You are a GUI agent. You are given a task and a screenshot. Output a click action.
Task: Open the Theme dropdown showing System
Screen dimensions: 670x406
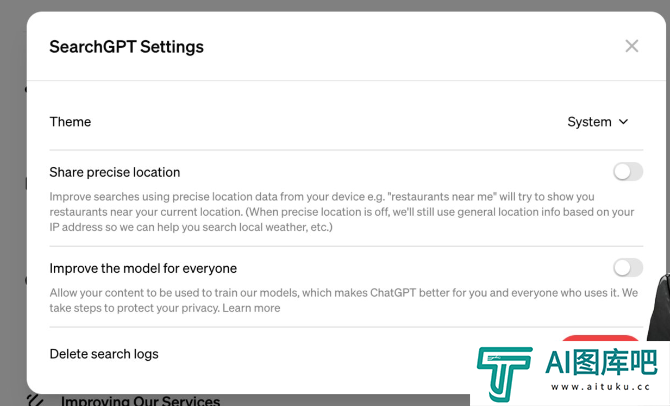pyautogui.click(x=597, y=122)
